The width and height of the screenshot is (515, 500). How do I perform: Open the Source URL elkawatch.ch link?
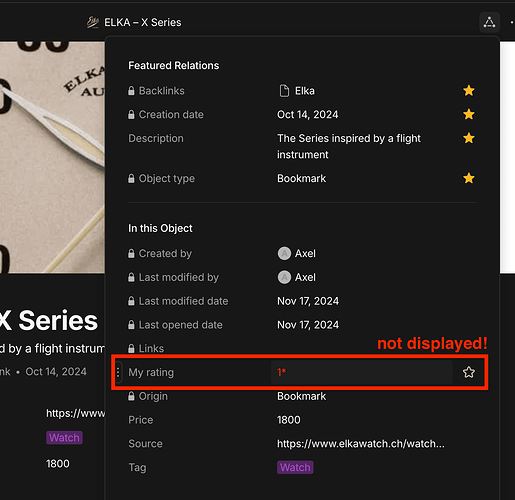click(361, 444)
